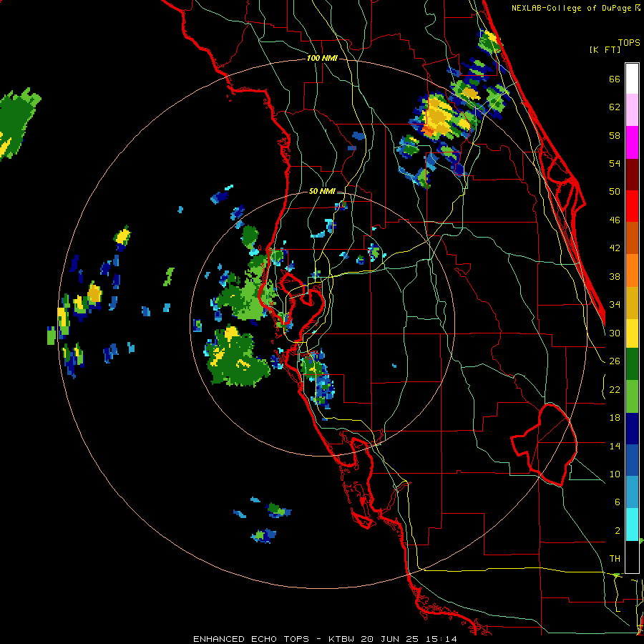Click the white swatch in the tops legend
Viewport: 644px width, 644px height.
[632, 79]
